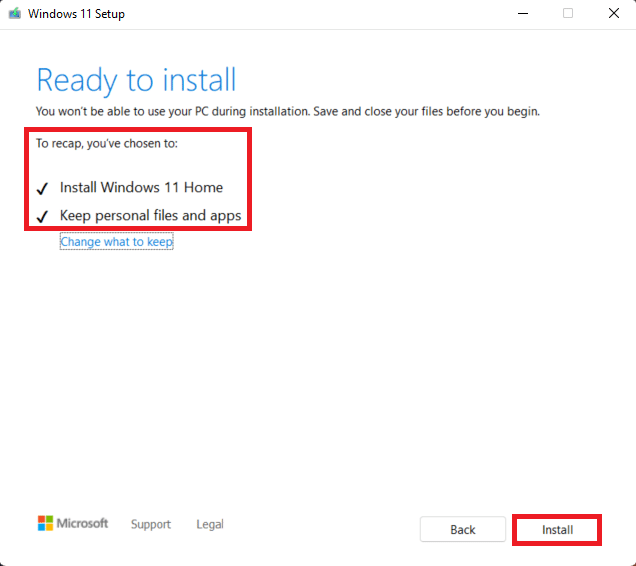Click the checkmark beside Install Windows 11 Home
Image resolution: width=636 pixels, height=566 pixels.
point(42,188)
